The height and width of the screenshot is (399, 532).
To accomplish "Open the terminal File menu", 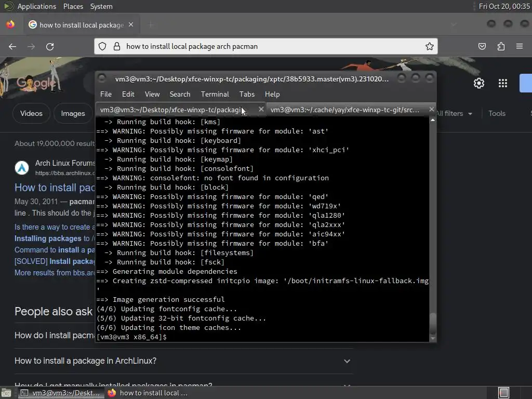I will [106, 95].
